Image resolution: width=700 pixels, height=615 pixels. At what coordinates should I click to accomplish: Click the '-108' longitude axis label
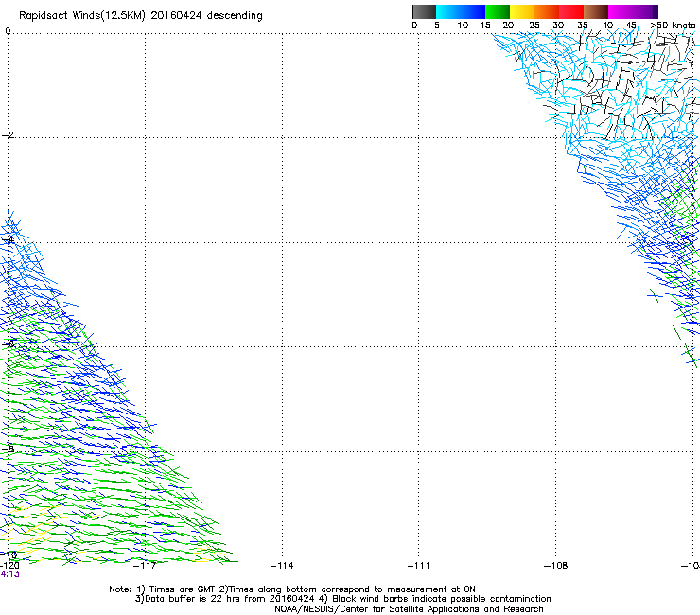pyautogui.click(x=556, y=566)
